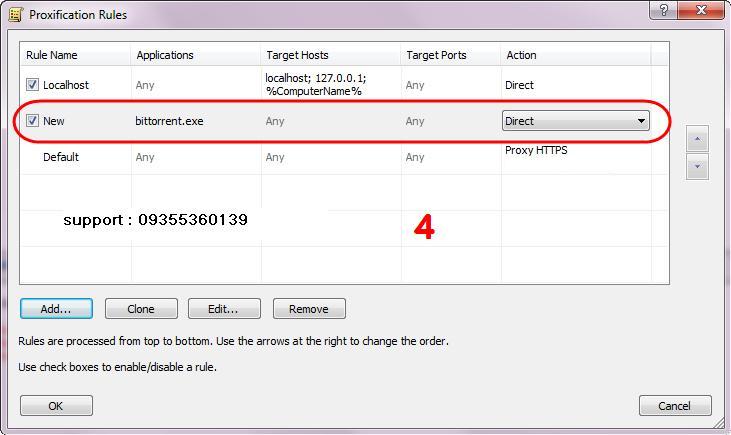
Task: Open the Action dropdown for New rule
Action: coord(575,121)
